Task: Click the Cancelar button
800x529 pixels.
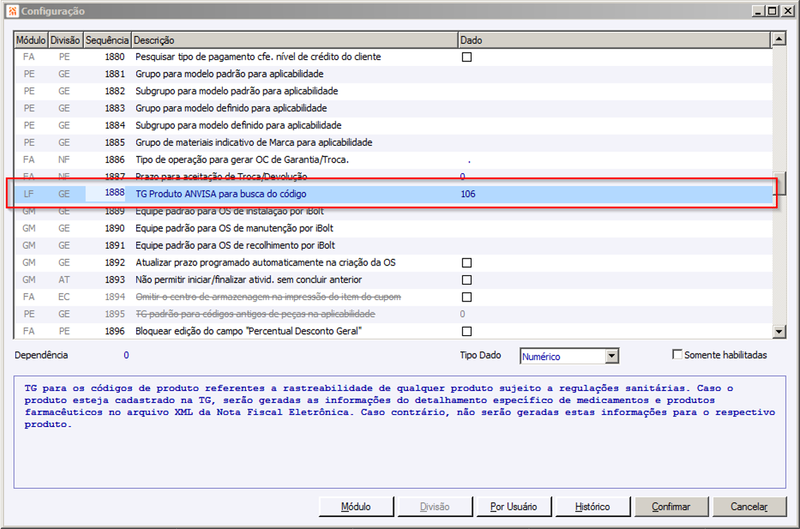Action: click(749, 507)
